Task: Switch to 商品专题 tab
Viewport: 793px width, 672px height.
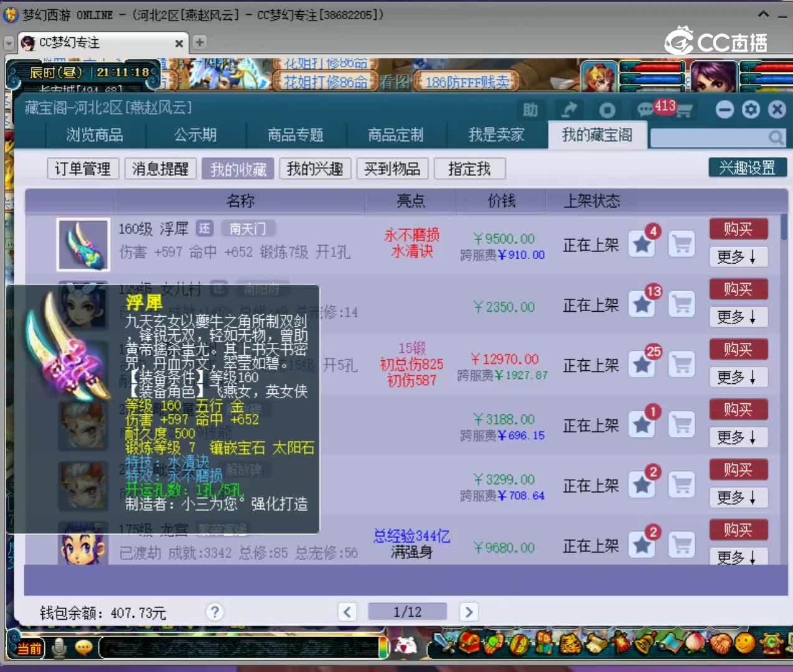Action: [296, 135]
